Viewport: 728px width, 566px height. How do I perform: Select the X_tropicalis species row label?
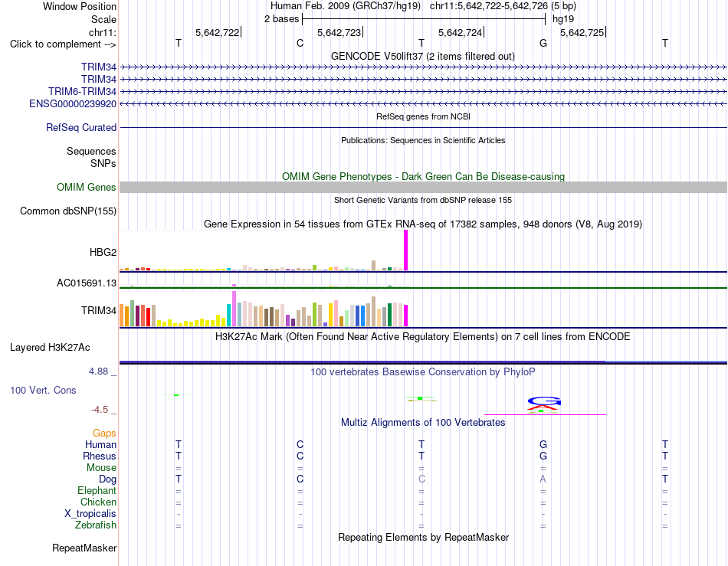tap(90, 514)
